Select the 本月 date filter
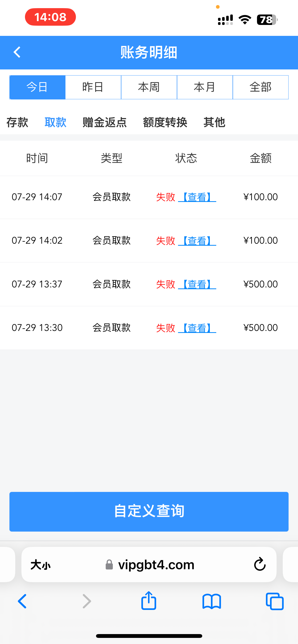Screen dimensions: 298x644 [205, 87]
